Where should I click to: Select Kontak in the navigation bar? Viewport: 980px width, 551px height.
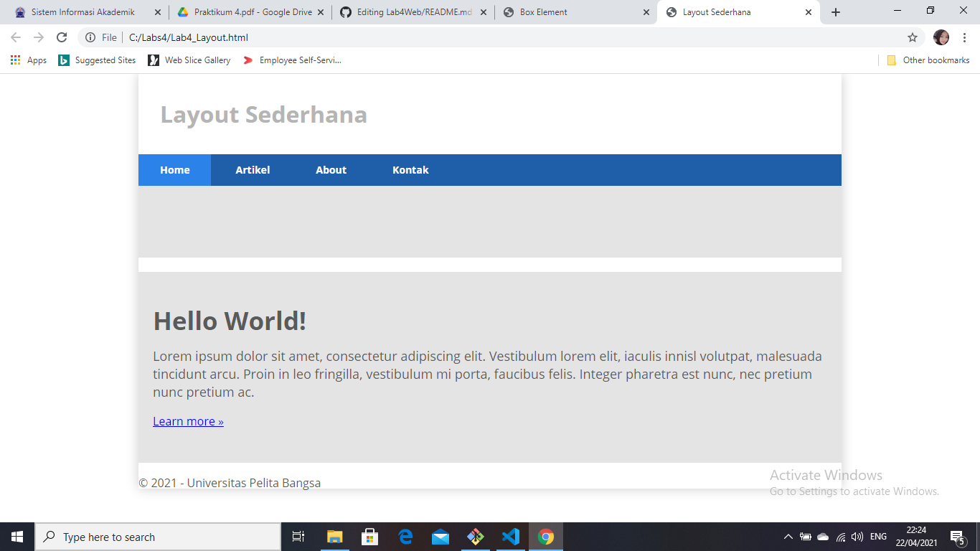point(410,170)
